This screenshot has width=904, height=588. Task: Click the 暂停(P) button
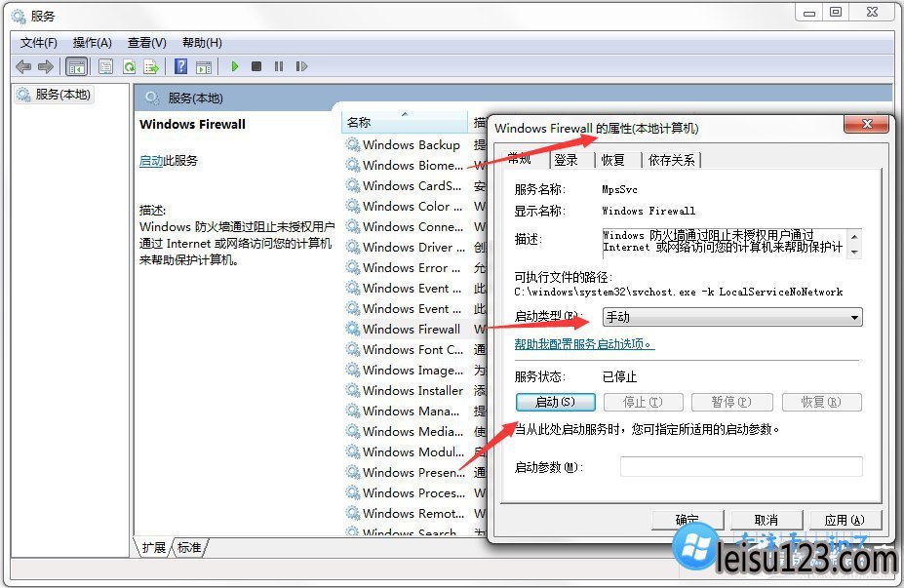pyautogui.click(x=731, y=402)
